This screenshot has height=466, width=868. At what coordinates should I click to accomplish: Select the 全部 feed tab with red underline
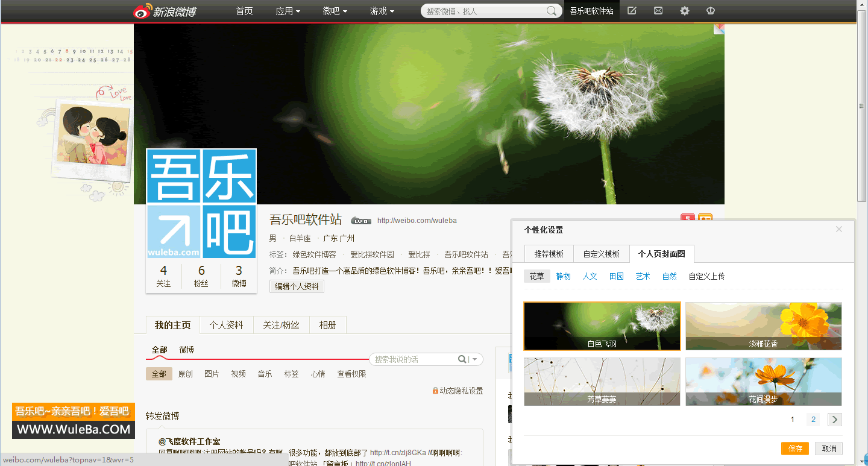point(159,350)
